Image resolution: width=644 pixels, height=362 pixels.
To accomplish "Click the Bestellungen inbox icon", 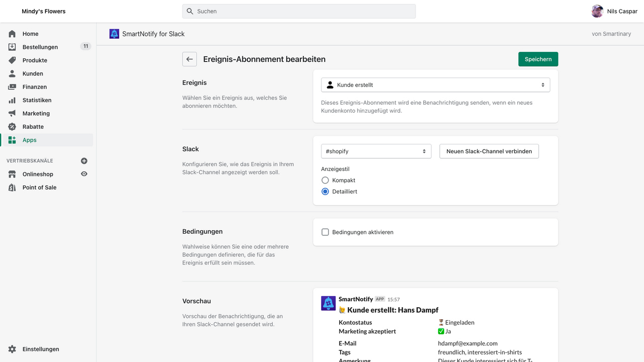I will tap(12, 47).
